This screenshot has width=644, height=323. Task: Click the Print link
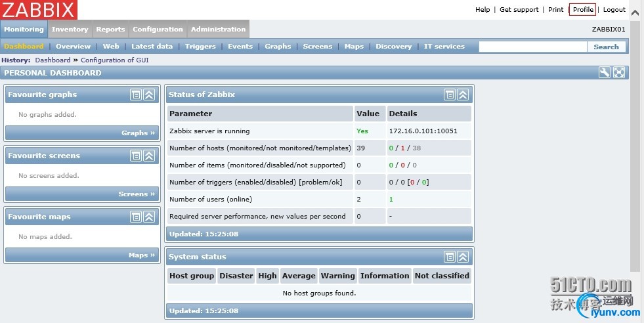coord(555,9)
